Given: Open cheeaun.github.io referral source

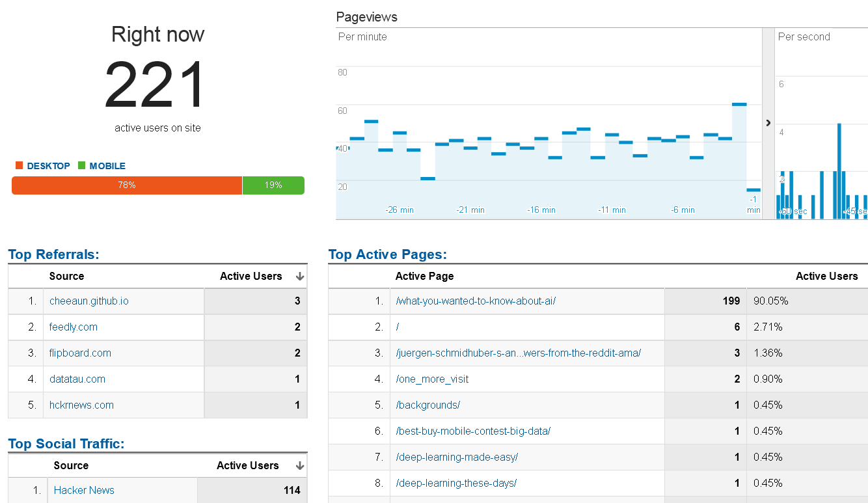Looking at the screenshot, I should [89, 301].
